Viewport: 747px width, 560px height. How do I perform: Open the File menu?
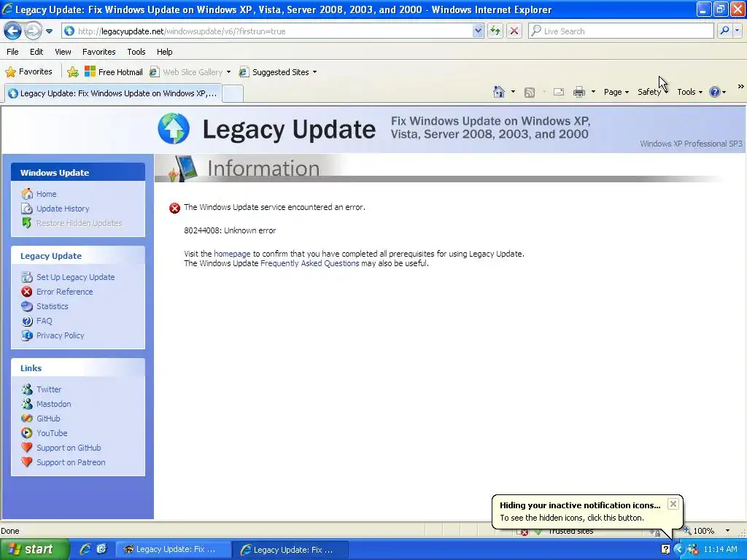click(x=13, y=52)
